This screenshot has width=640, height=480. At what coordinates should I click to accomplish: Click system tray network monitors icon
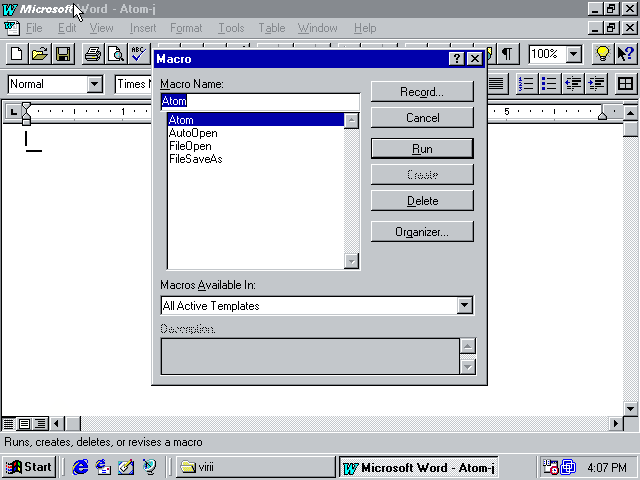(568, 467)
